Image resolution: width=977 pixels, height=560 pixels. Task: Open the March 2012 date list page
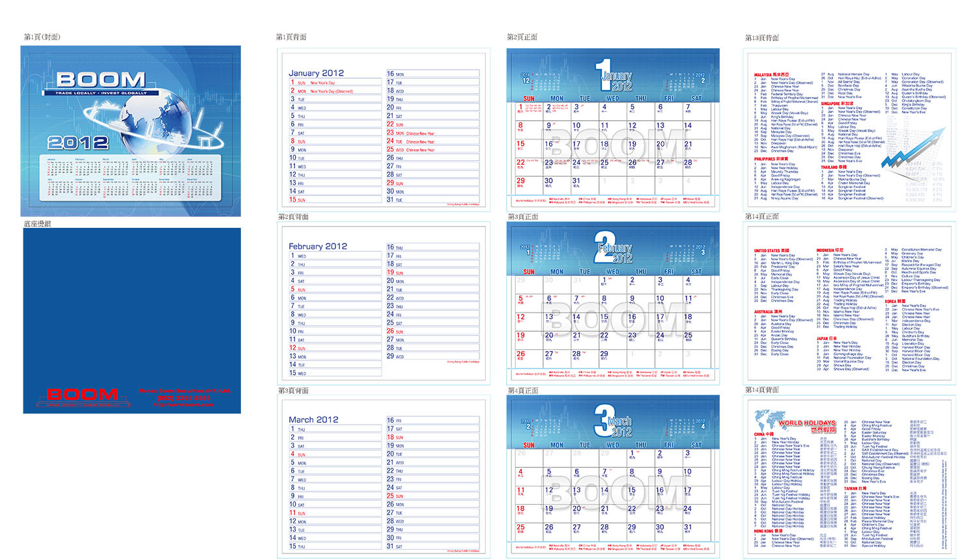(384, 477)
